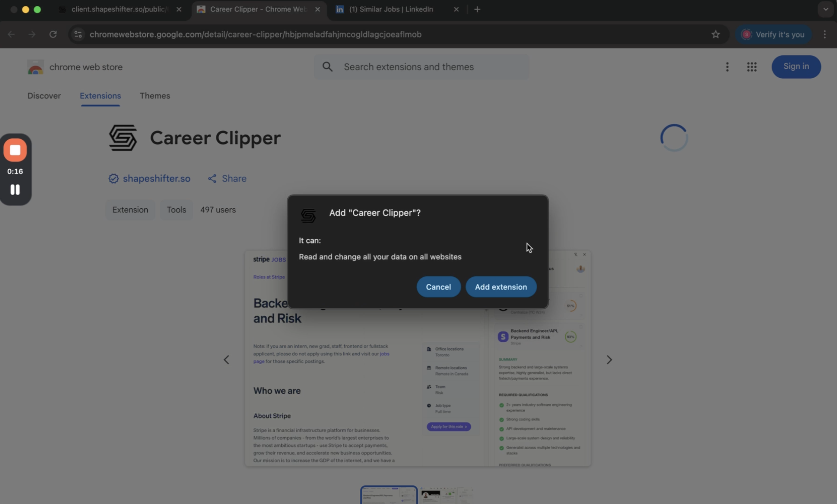Open Chrome browser three-dot menu
Viewport: 837px width, 504px height.
tap(824, 34)
